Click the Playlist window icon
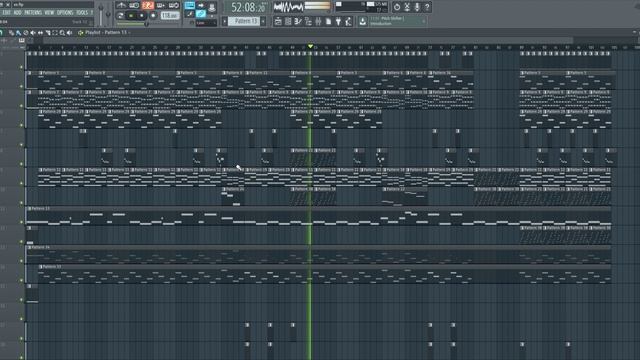 pos(278,21)
